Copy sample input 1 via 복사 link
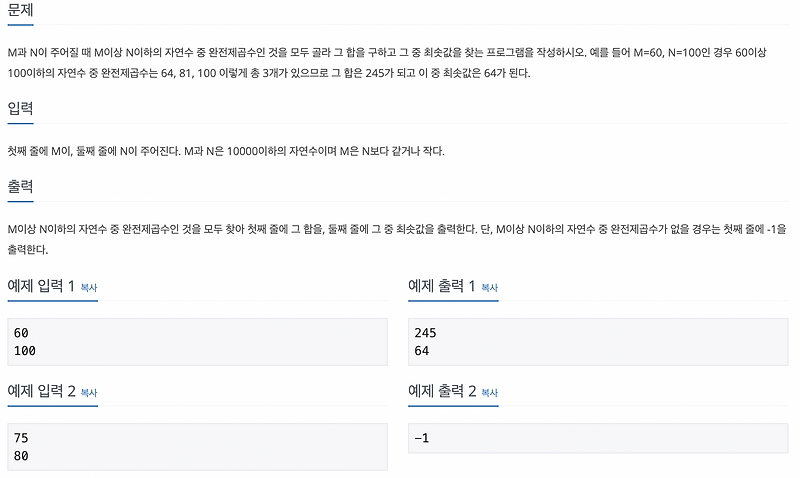The image size is (800, 478). (x=89, y=288)
